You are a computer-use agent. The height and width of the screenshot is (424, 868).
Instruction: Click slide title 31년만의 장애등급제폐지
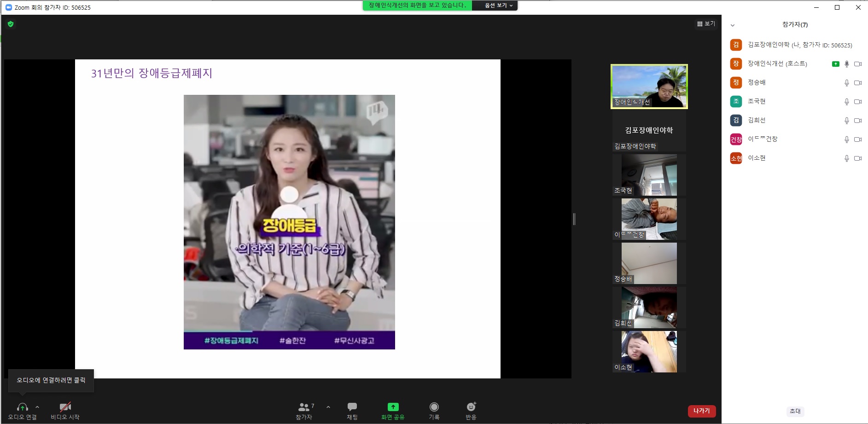point(151,73)
